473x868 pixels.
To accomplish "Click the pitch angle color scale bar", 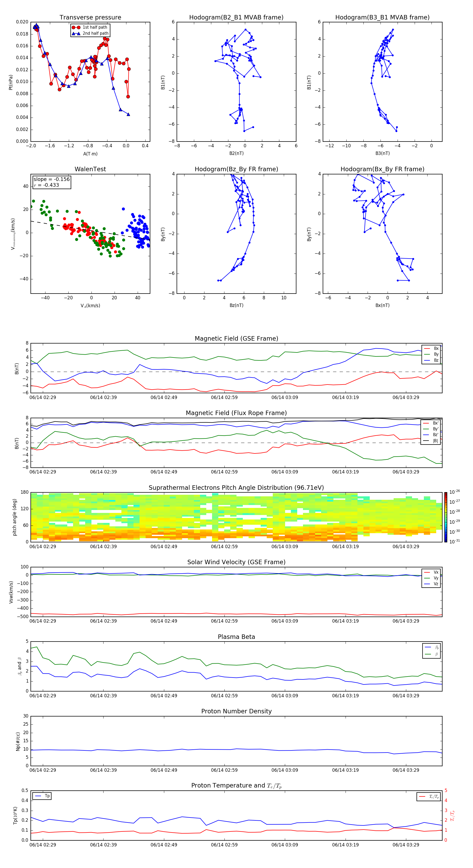I will tap(446, 517).
